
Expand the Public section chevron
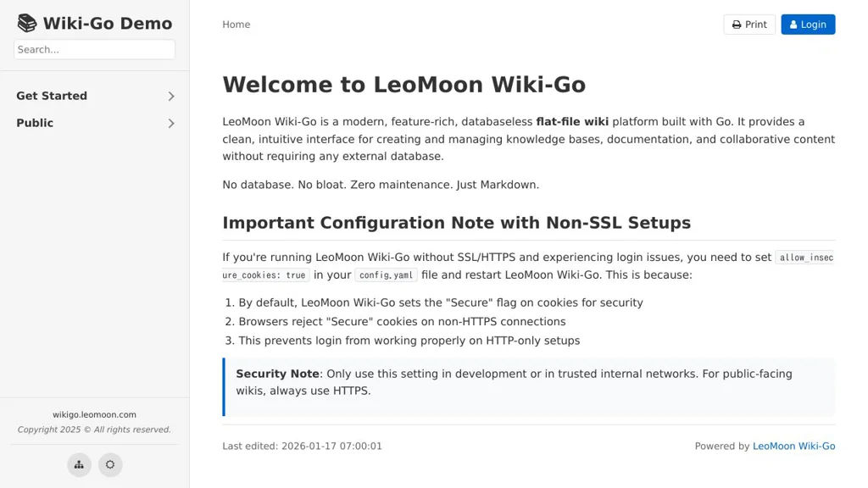click(171, 124)
